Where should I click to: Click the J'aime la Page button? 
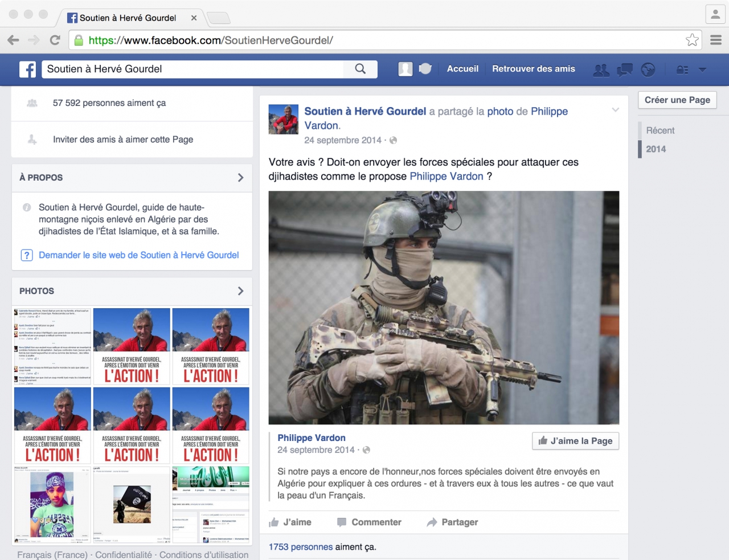[575, 441]
